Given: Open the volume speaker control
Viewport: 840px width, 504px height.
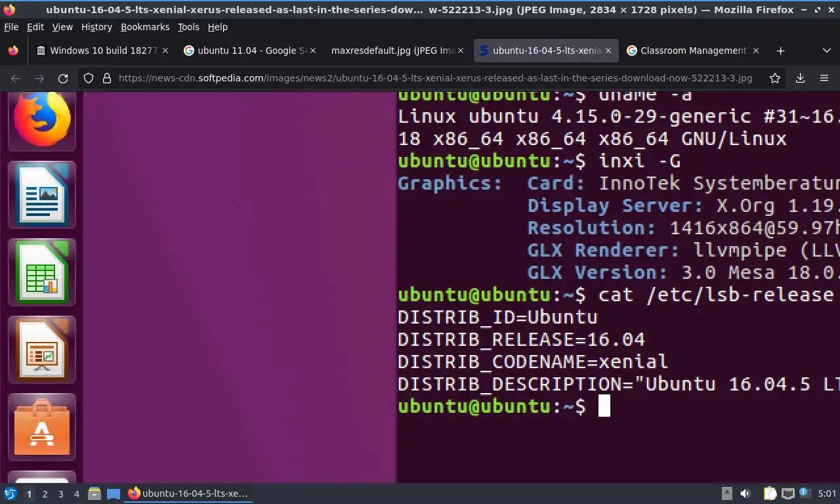Looking at the screenshot, I should 745,493.
